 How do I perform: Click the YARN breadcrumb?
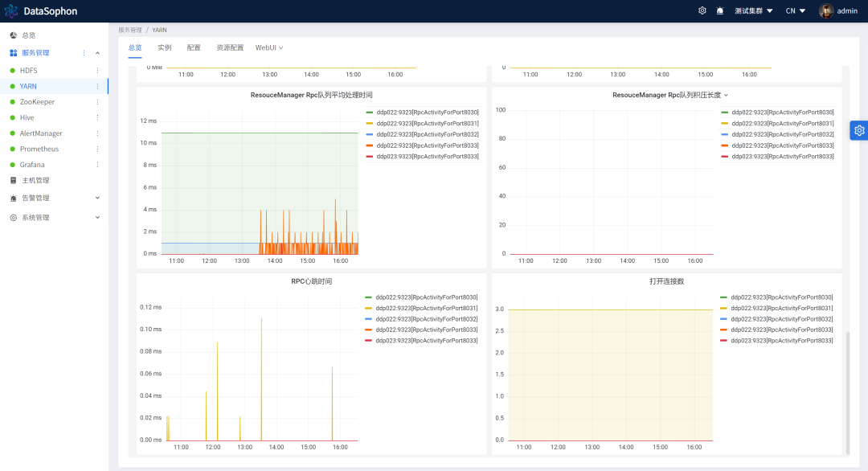[x=159, y=30]
